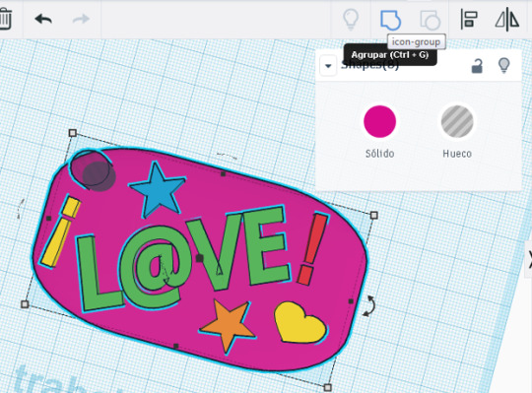The width and height of the screenshot is (532, 393).
Task: Click the Sólido label
Action: click(379, 154)
